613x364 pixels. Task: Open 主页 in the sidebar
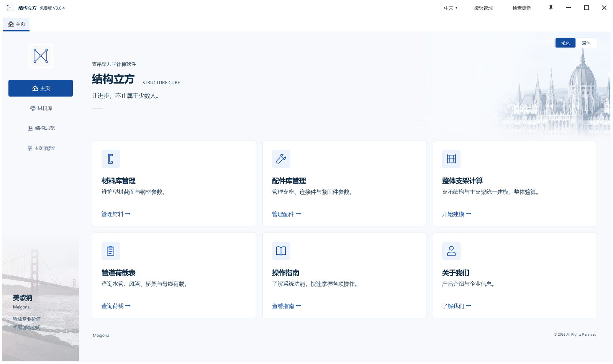point(41,88)
